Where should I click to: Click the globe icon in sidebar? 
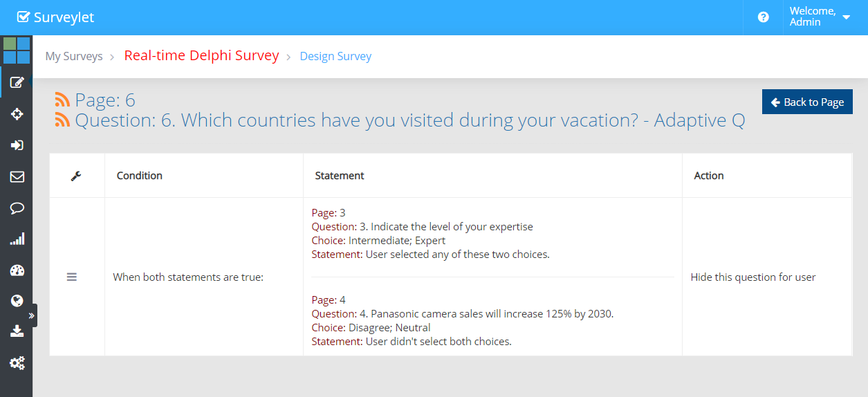(17, 301)
